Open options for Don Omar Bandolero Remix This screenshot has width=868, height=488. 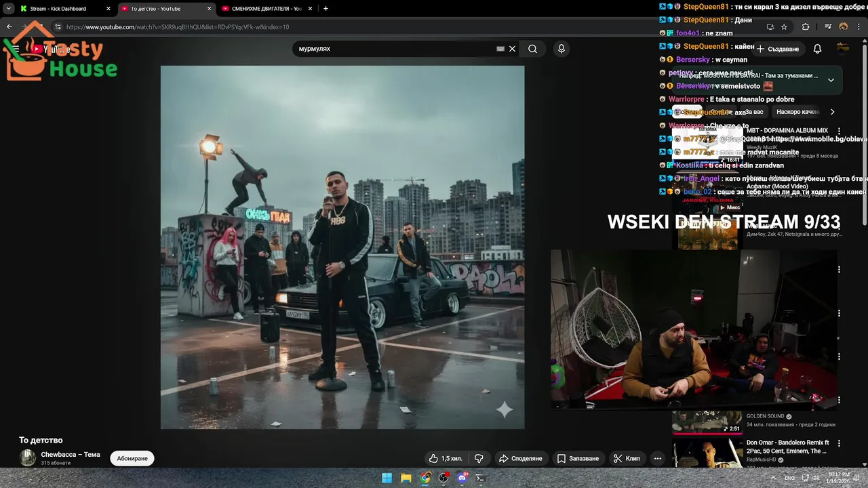(839, 445)
